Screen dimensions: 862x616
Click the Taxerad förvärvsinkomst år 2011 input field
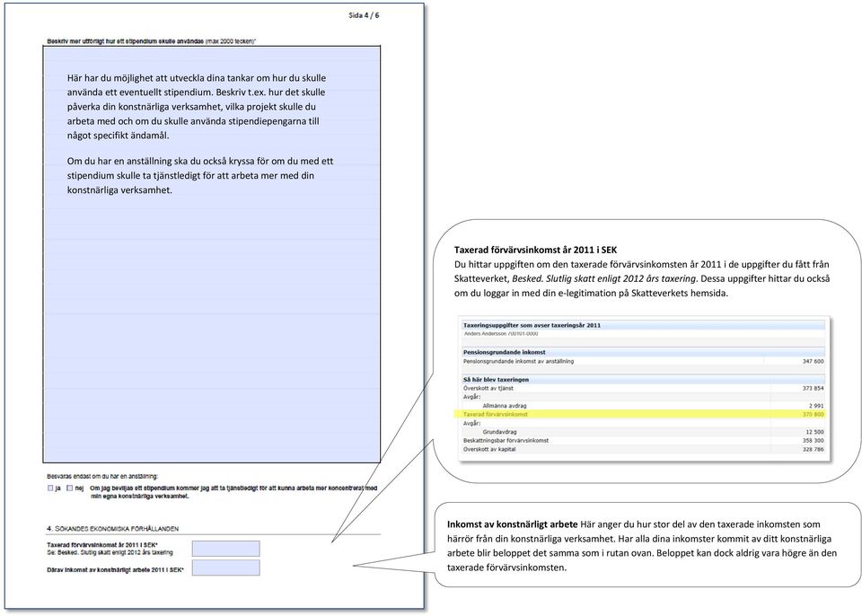point(225,549)
